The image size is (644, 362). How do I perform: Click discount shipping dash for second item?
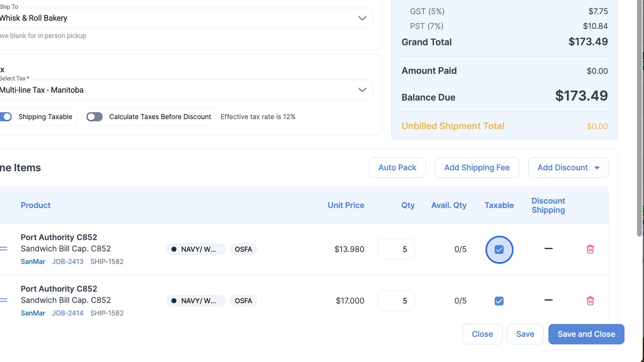point(548,300)
